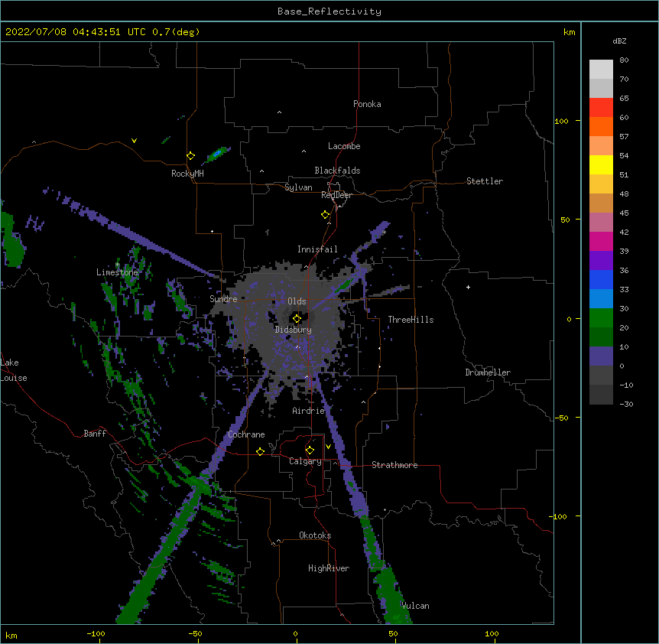Click the HighRiver town label

coord(329,568)
